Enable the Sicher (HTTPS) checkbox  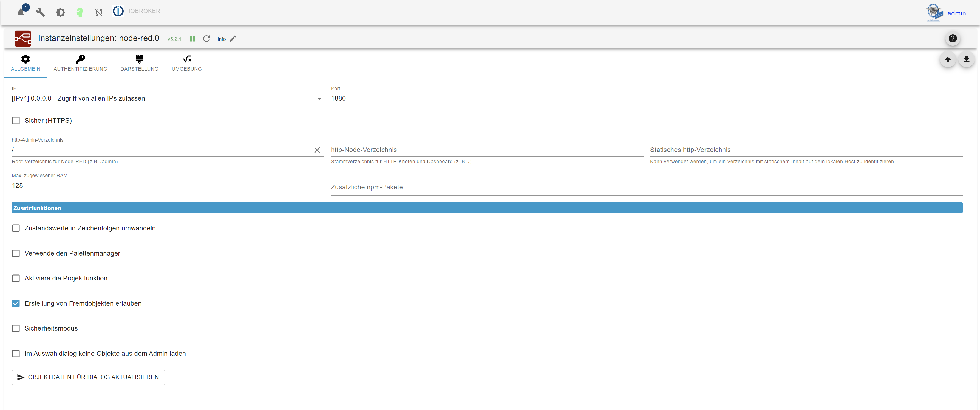(x=16, y=121)
